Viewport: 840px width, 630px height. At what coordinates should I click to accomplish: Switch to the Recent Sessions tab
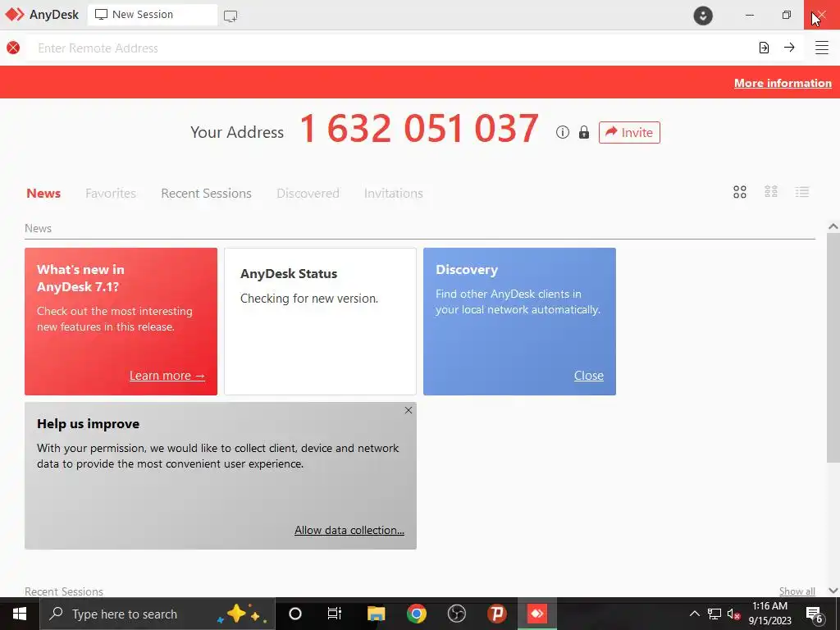(x=206, y=193)
